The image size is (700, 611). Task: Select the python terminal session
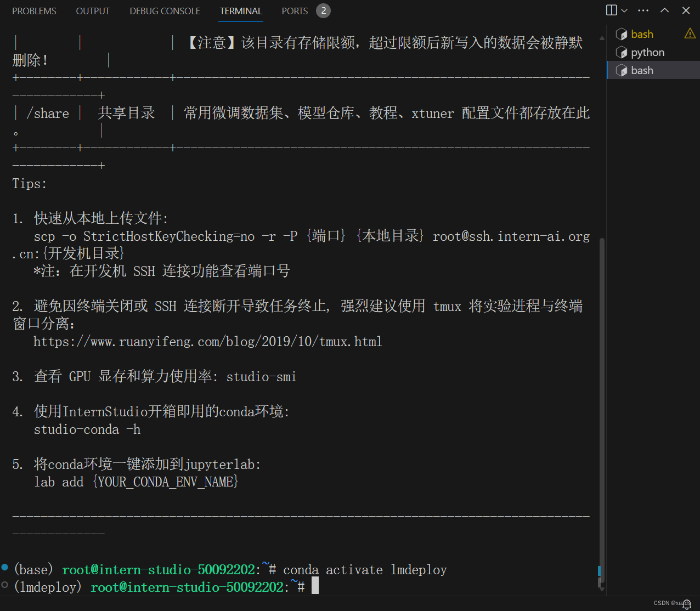pyautogui.click(x=647, y=52)
